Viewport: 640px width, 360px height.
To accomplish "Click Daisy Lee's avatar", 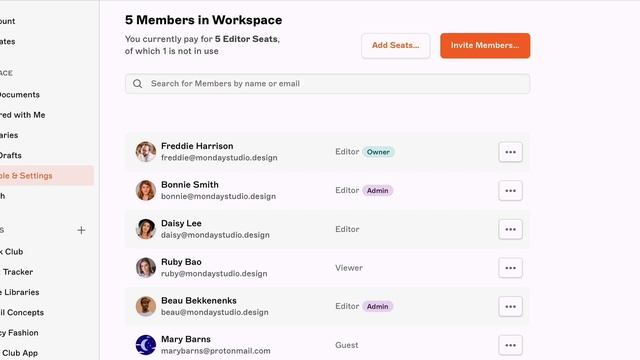I will pos(146,229).
